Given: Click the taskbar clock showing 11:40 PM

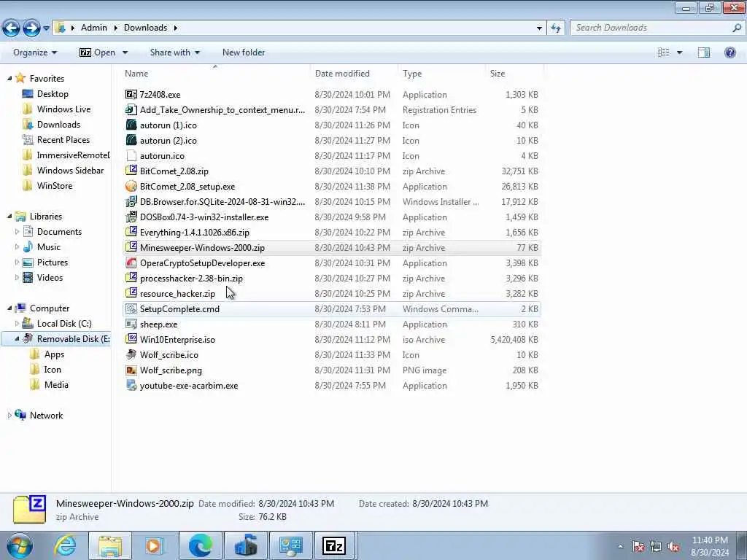Looking at the screenshot, I should point(709,546).
